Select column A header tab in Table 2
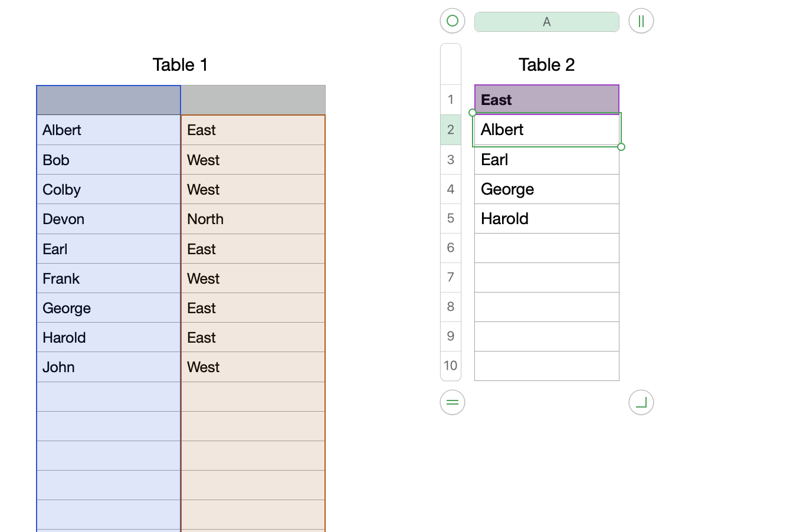Image resolution: width=800 pixels, height=532 pixels. coord(546,22)
